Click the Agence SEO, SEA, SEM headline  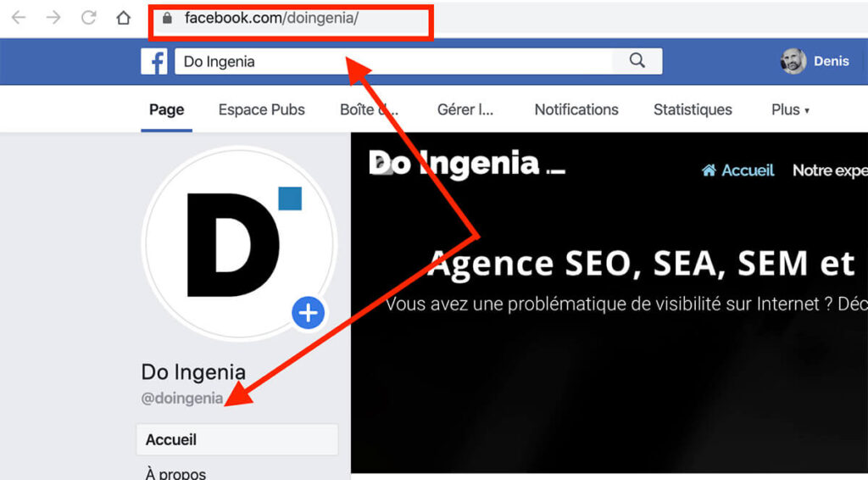[641, 263]
